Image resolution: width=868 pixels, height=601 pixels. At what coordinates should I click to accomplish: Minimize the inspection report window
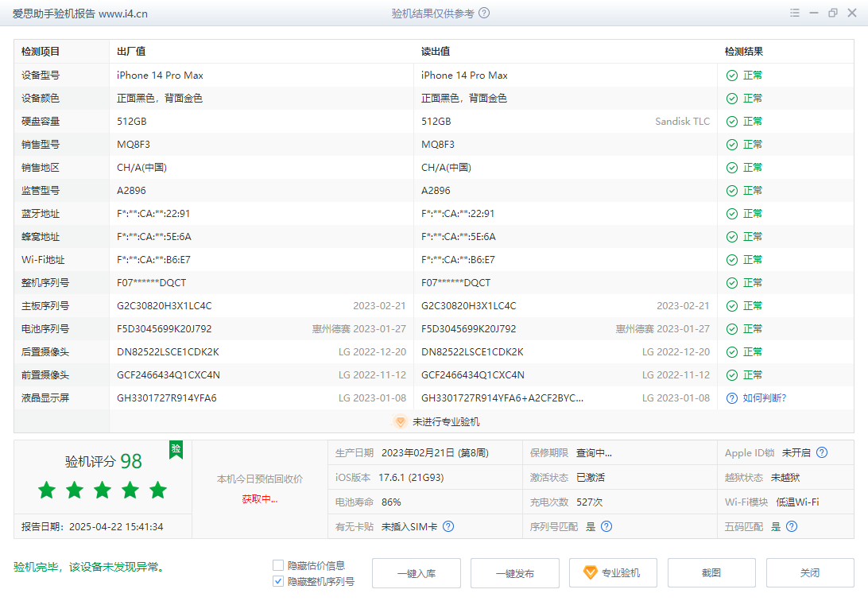tap(814, 13)
